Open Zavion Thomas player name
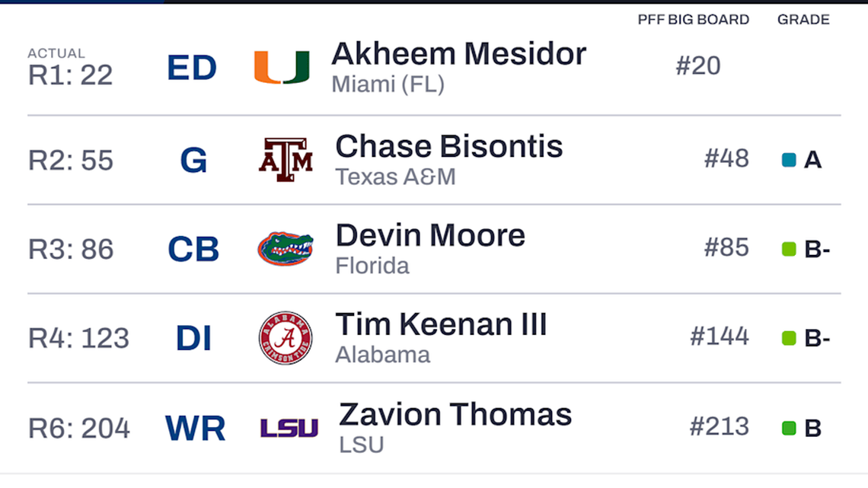Screen dimensions: 868x488 [455, 415]
